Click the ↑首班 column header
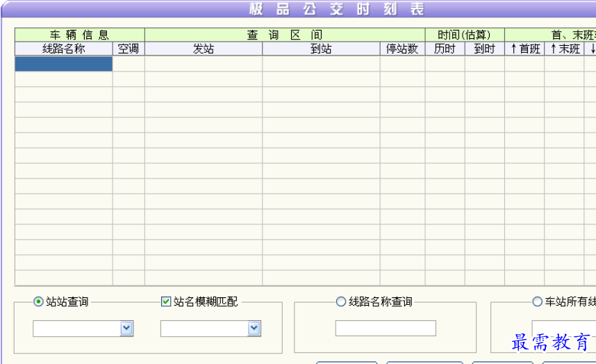This screenshot has width=596, height=364. pyautogui.click(x=524, y=49)
